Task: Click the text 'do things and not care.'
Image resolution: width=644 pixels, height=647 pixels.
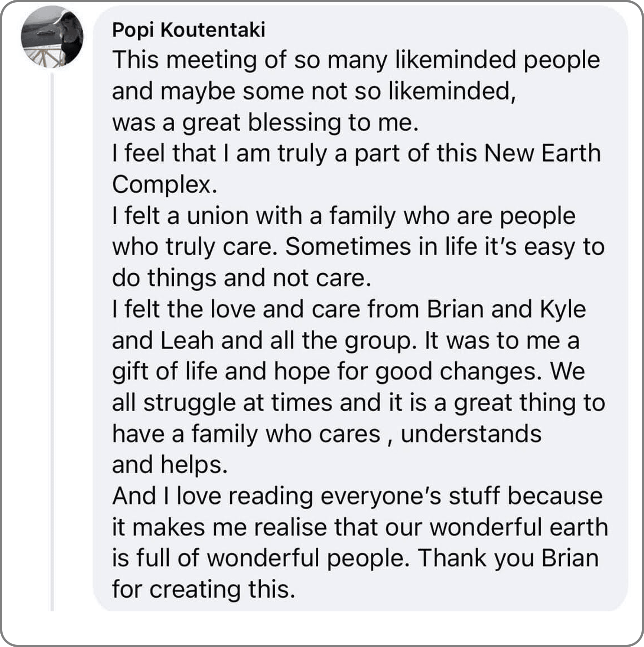Action: (x=242, y=278)
